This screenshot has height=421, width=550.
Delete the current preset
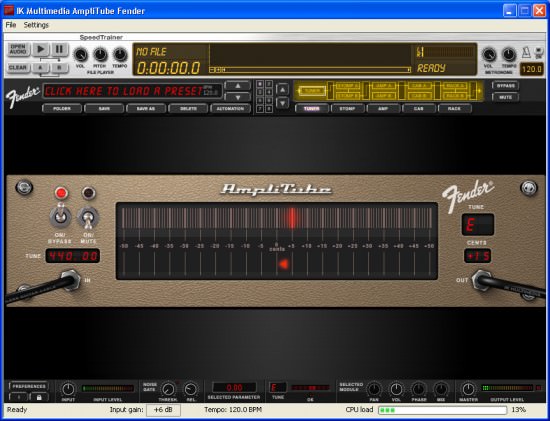coord(188,108)
